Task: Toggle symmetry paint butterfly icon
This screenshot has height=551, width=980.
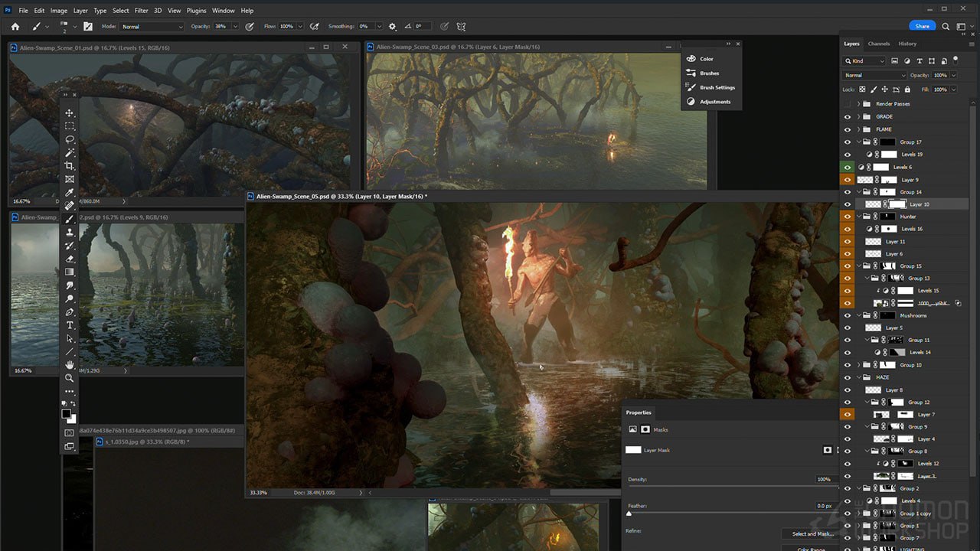Action: click(x=462, y=26)
